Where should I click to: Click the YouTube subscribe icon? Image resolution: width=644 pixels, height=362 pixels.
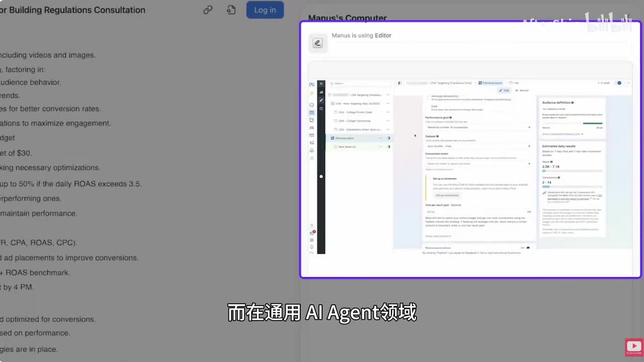pyautogui.click(x=633, y=347)
